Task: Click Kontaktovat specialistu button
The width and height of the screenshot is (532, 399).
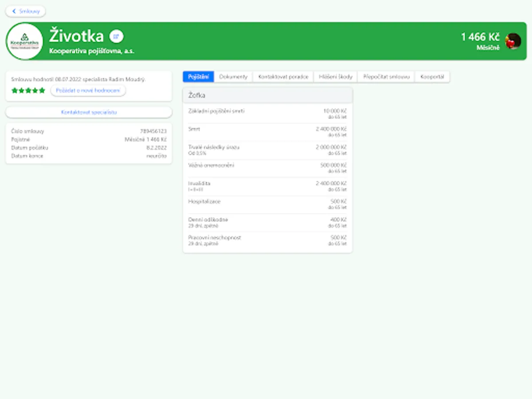Action: pos(89,112)
